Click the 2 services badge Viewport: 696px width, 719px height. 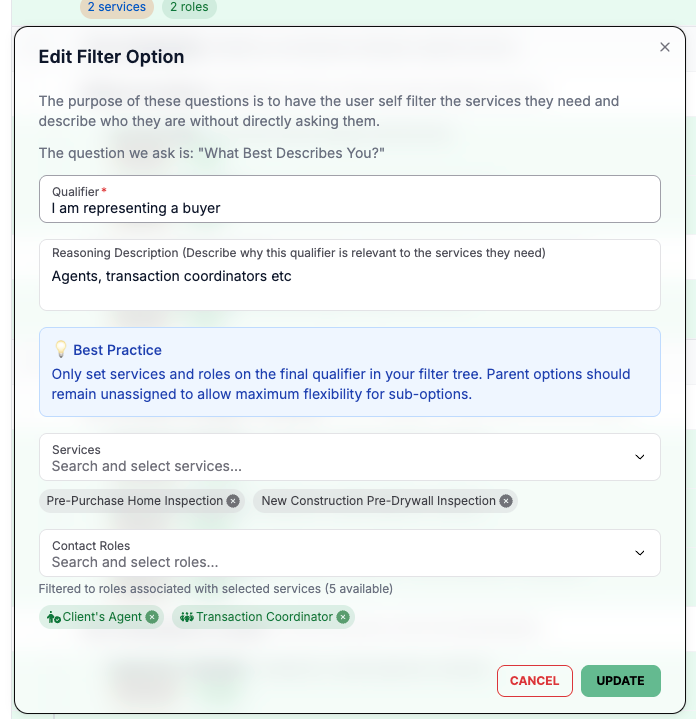click(117, 7)
